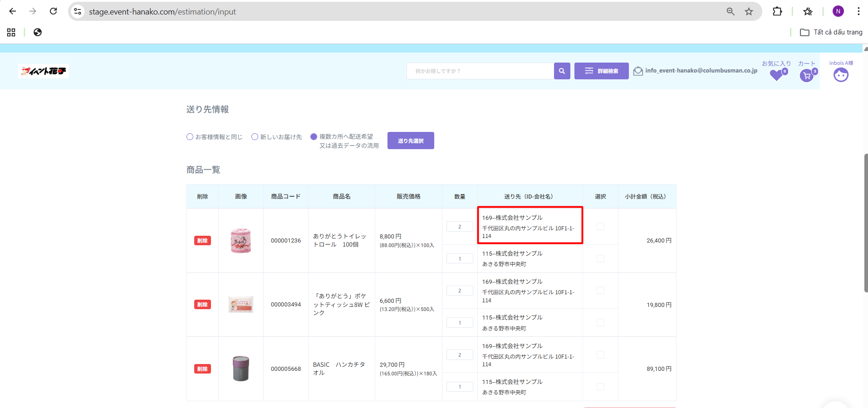Viewport: 868px width, 408px height.
Task: Select the お客様情報と同じ radio option
Action: coord(190,137)
